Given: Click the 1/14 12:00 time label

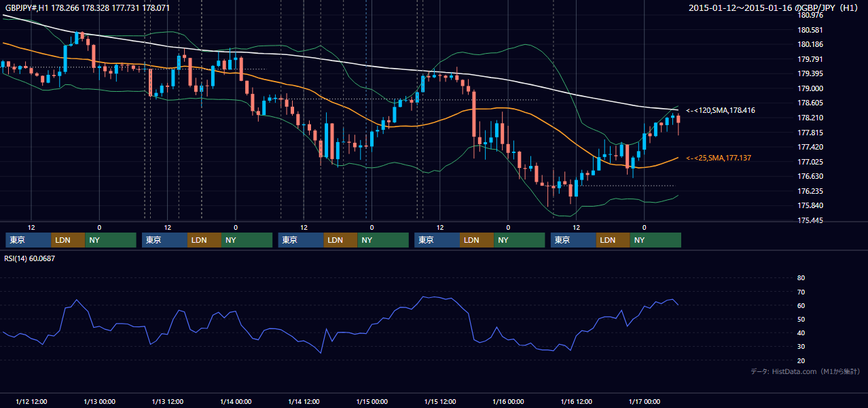Looking at the screenshot, I should [304, 401].
